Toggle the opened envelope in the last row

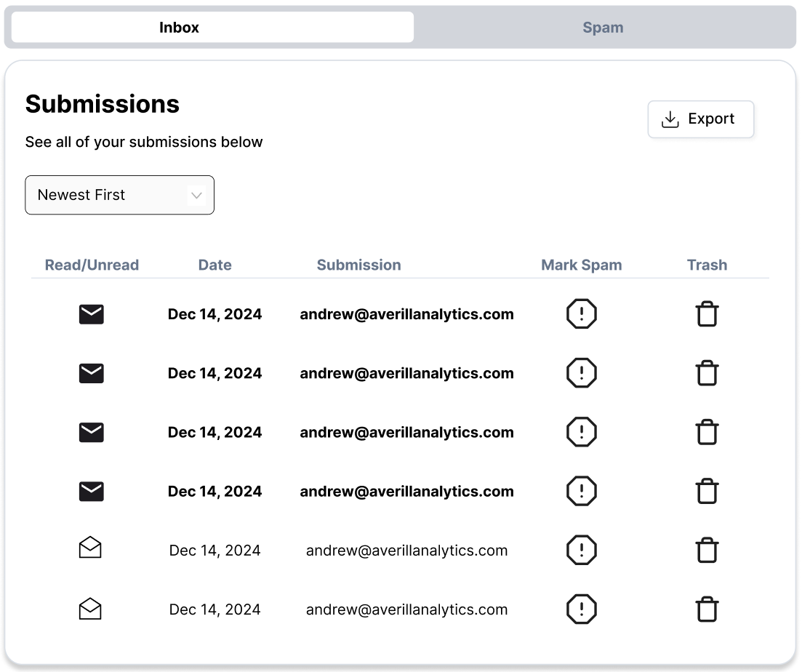click(x=91, y=609)
